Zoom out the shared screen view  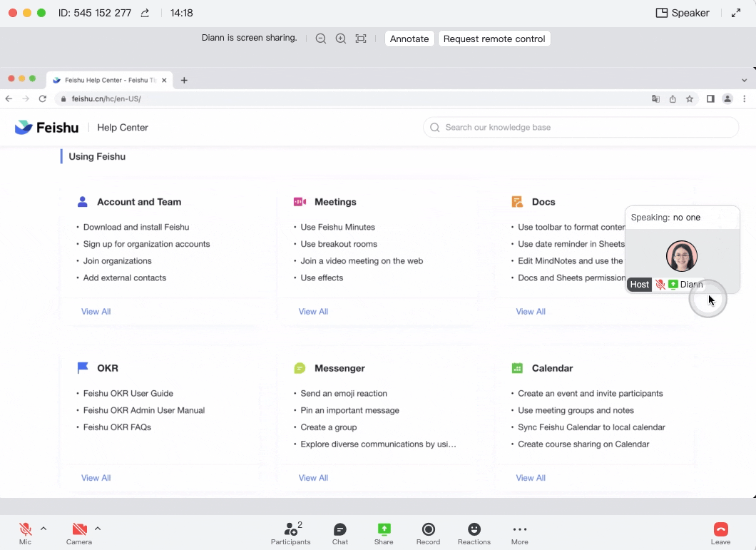(321, 39)
